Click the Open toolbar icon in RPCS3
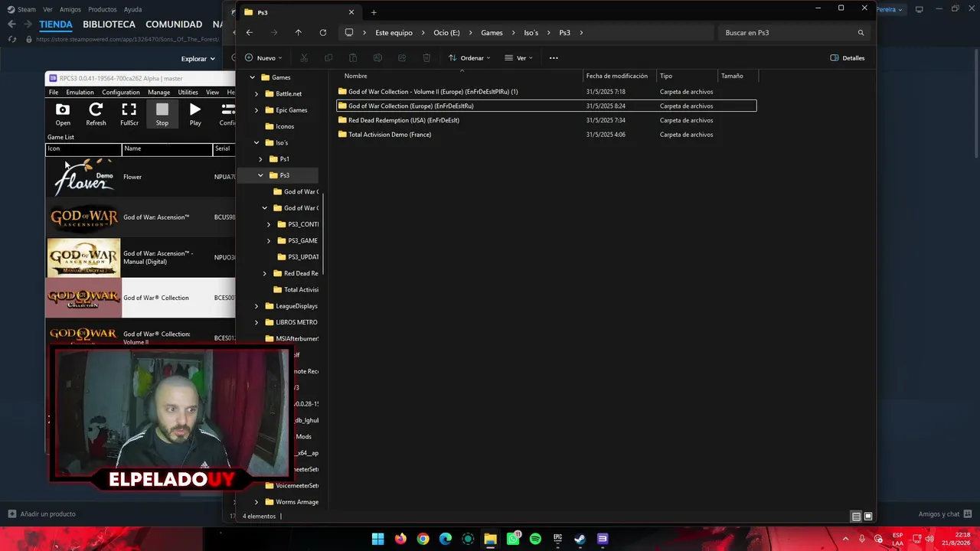 [x=63, y=114]
